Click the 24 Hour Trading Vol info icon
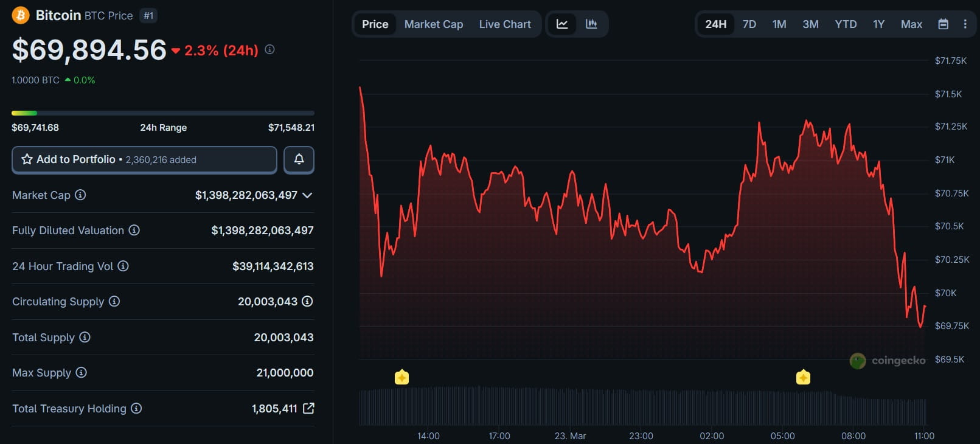The width and height of the screenshot is (980, 444). [x=123, y=266]
